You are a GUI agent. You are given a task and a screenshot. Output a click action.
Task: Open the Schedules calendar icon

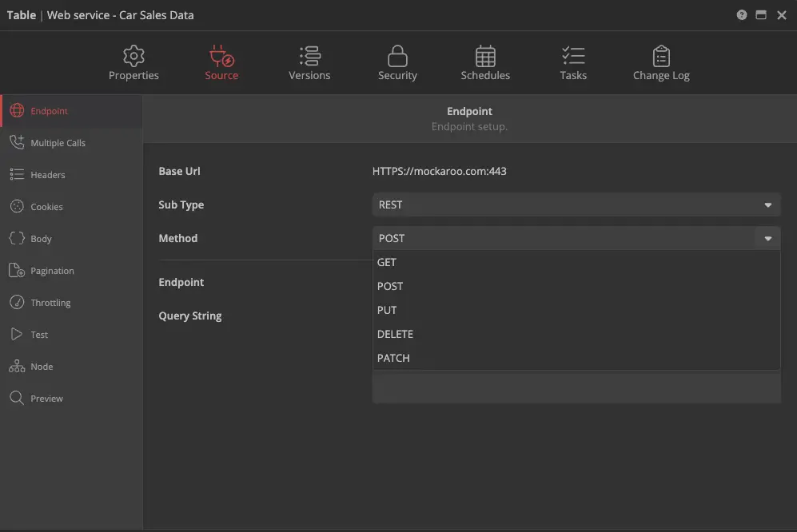tap(485, 56)
